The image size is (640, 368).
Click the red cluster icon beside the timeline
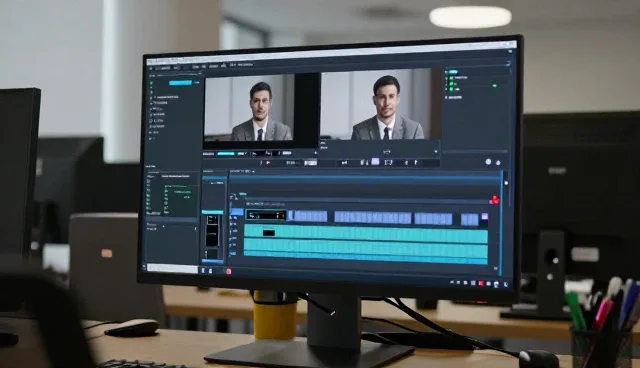494,200
